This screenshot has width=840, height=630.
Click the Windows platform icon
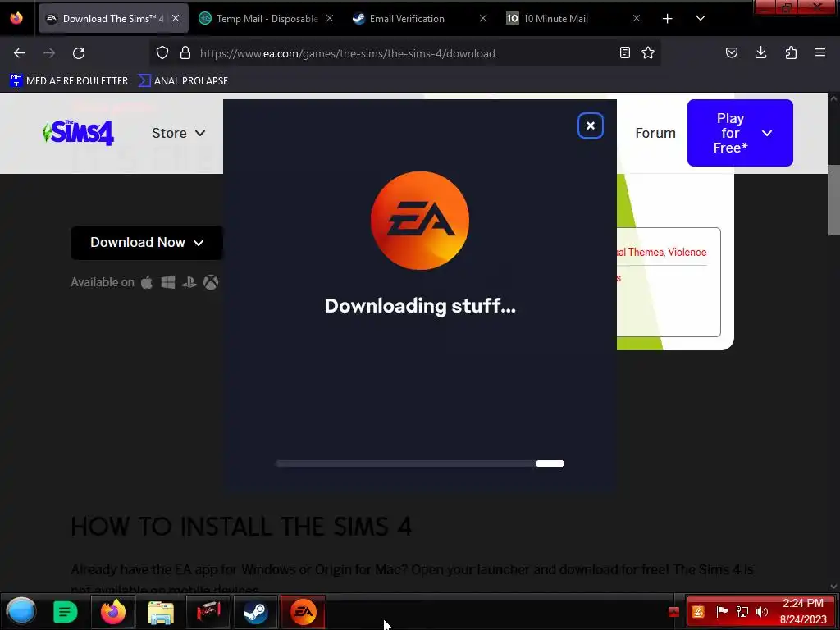pyautogui.click(x=168, y=282)
